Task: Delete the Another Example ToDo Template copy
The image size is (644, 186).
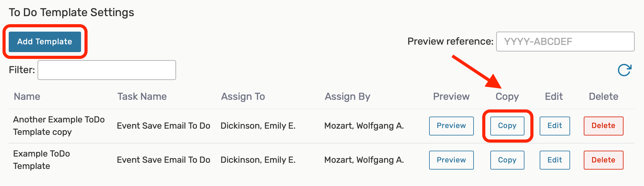Action: coord(603,126)
